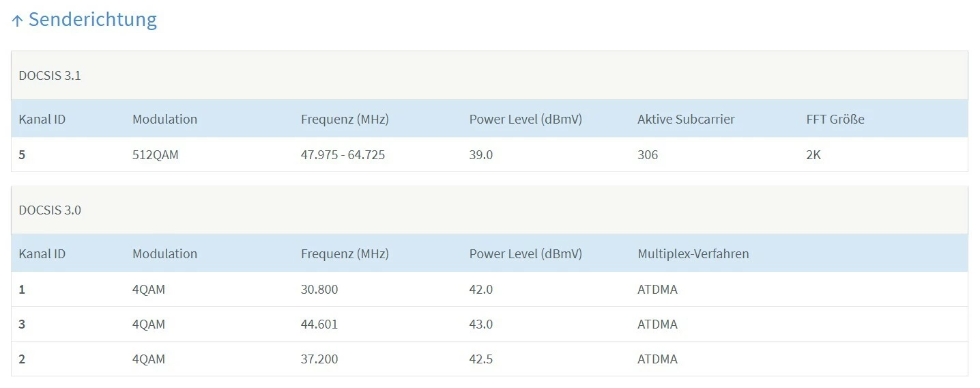Click Power Level header in DOCSIS 3.0 table
Image resolution: width=980 pixels, height=388 pixels.
pyautogui.click(x=525, y=253)
